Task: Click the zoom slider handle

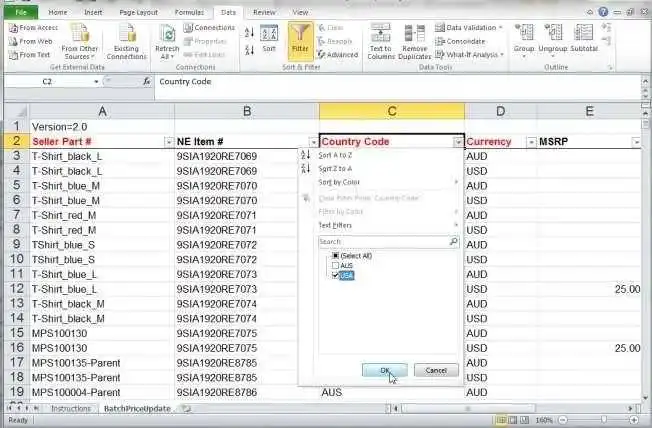Action: click(x=603, y=420)
